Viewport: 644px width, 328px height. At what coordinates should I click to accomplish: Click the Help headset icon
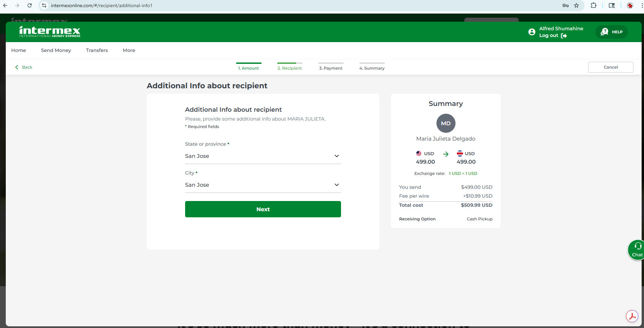605,32
